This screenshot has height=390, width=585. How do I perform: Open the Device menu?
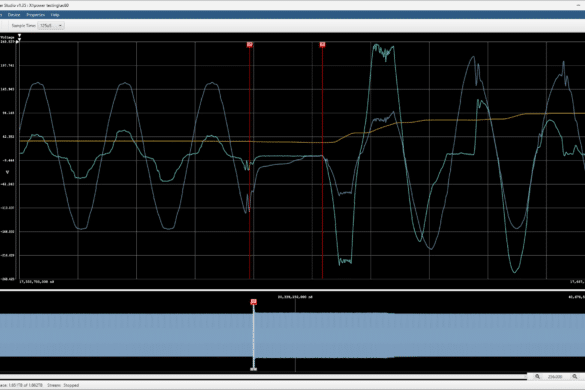(14, 15)
